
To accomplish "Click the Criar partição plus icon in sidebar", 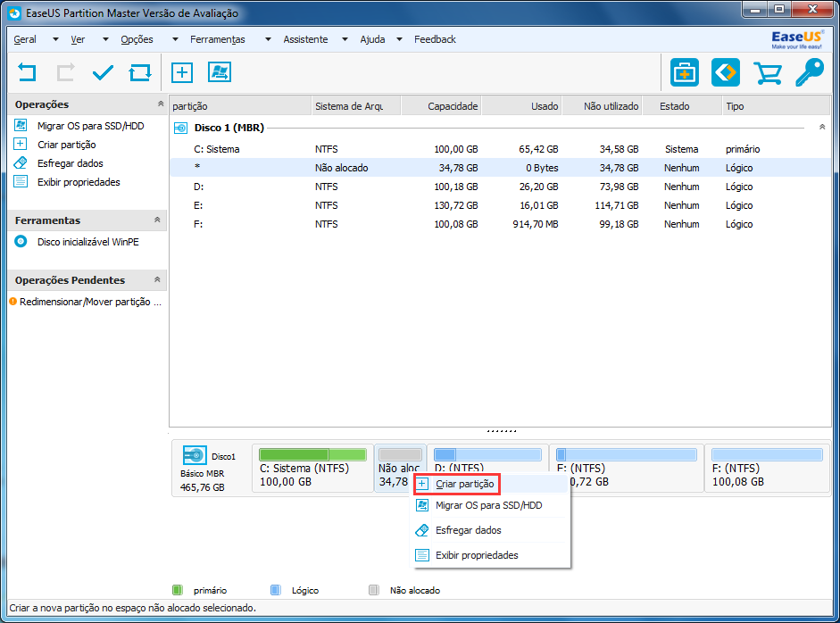I will coord(21,144).
